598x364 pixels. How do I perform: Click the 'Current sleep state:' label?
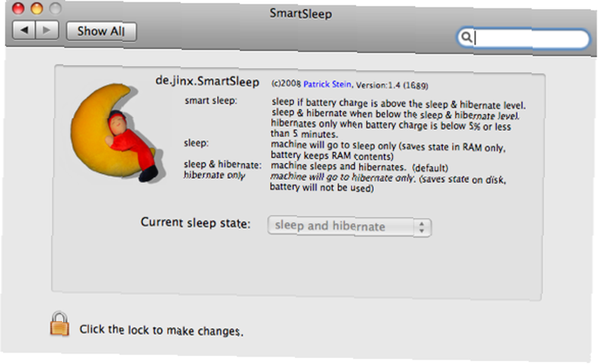point(196,222)
